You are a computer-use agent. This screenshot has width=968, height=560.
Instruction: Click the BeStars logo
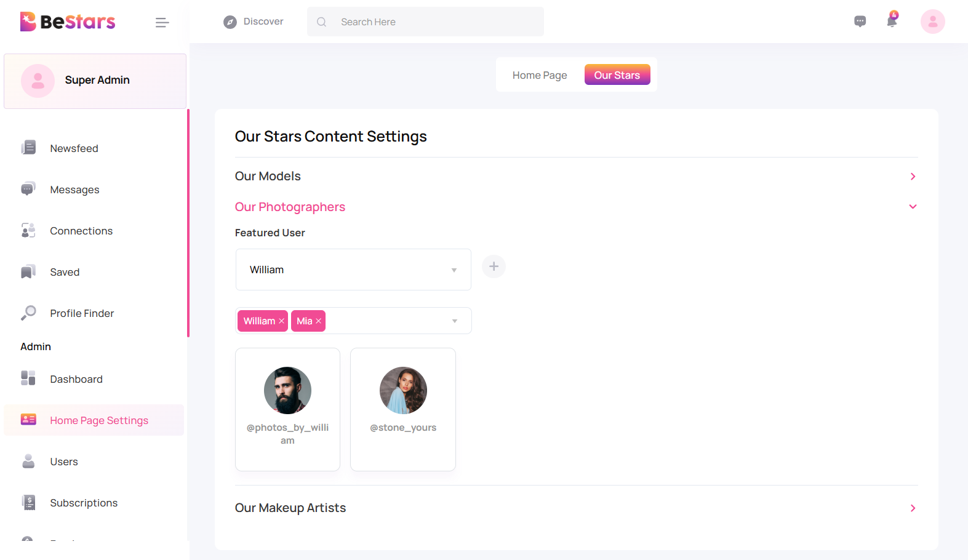[67, 22]
